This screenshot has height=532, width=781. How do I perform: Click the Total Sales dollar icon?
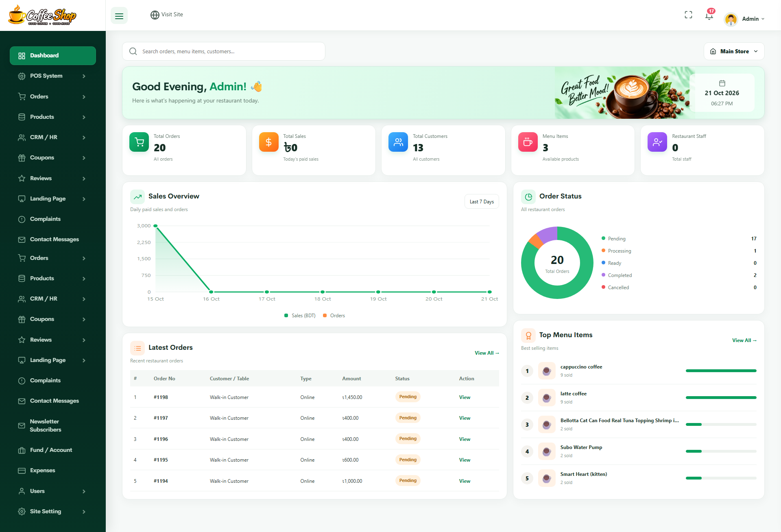tap(269, 142)
